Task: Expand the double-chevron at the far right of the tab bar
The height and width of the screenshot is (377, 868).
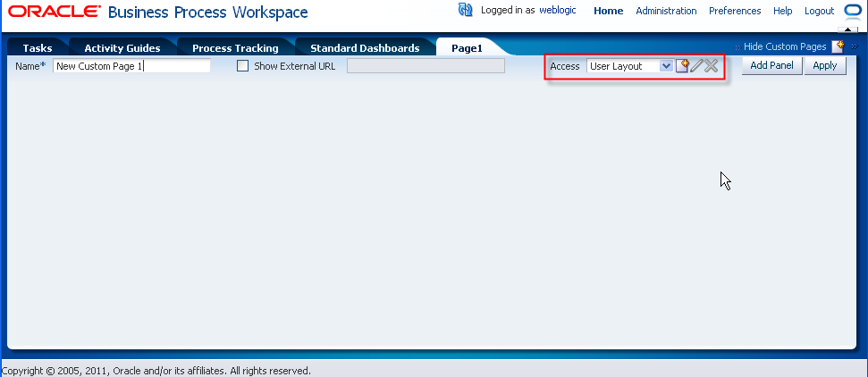Action: (855, 46)
